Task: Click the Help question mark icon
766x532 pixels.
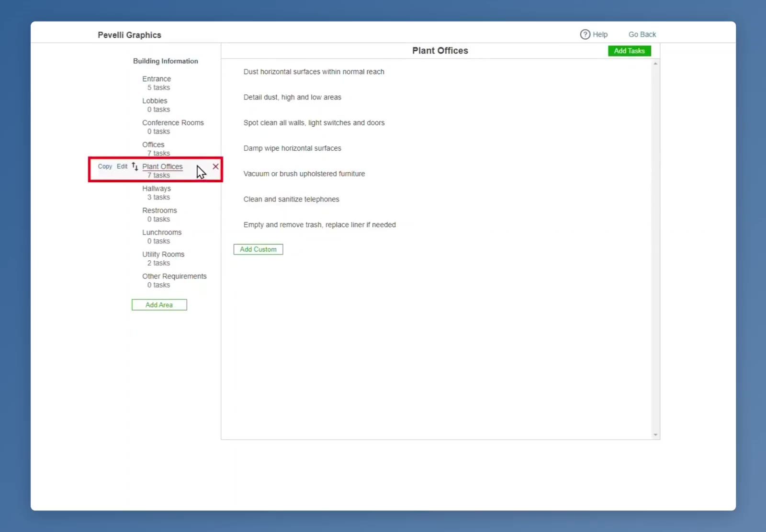Action: [585, 34]
